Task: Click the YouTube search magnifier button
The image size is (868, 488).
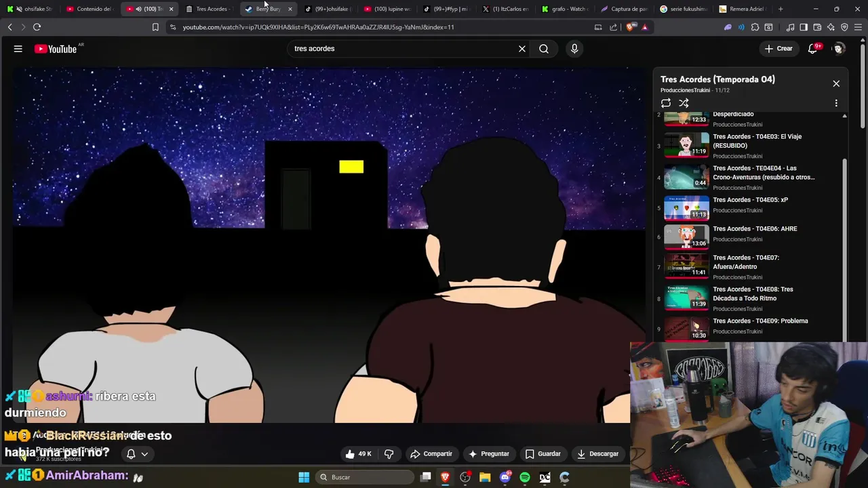Action: (544, 49)
